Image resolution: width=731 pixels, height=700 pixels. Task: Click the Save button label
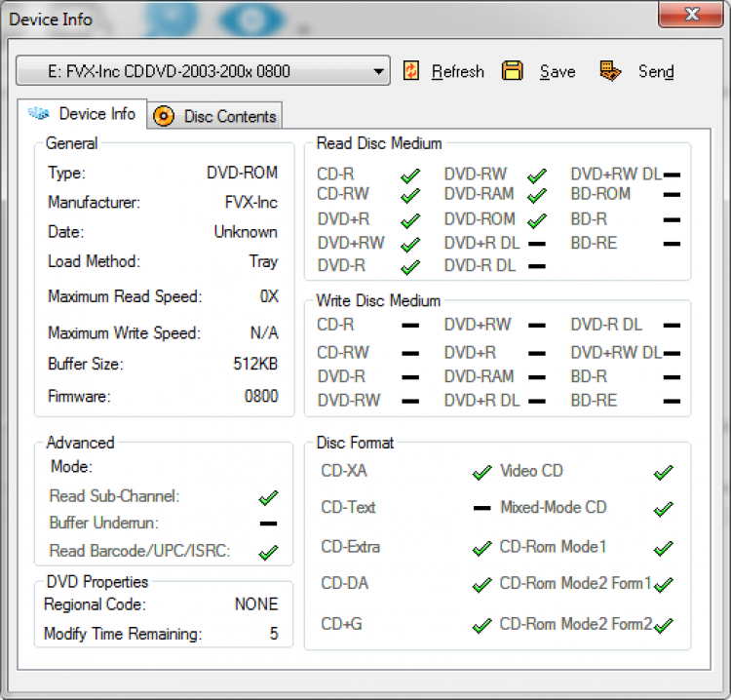click(x=558, y=71)
